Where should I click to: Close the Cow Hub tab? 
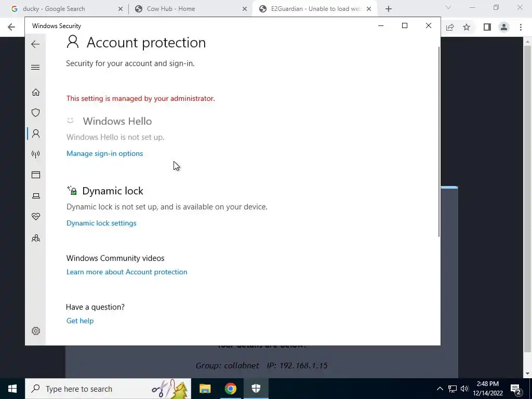245,9
